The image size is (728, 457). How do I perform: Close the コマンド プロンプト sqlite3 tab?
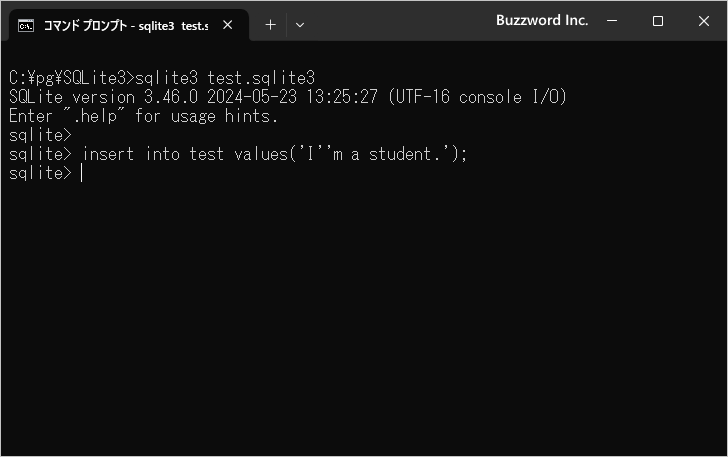coord(228,25)
